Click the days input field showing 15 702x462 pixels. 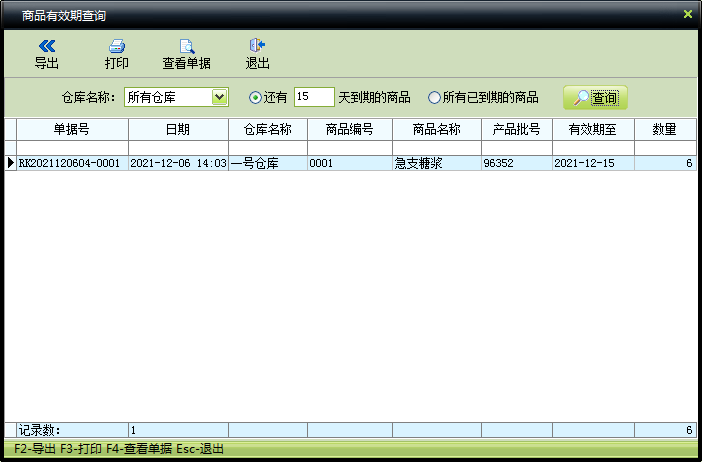[314, 97]
